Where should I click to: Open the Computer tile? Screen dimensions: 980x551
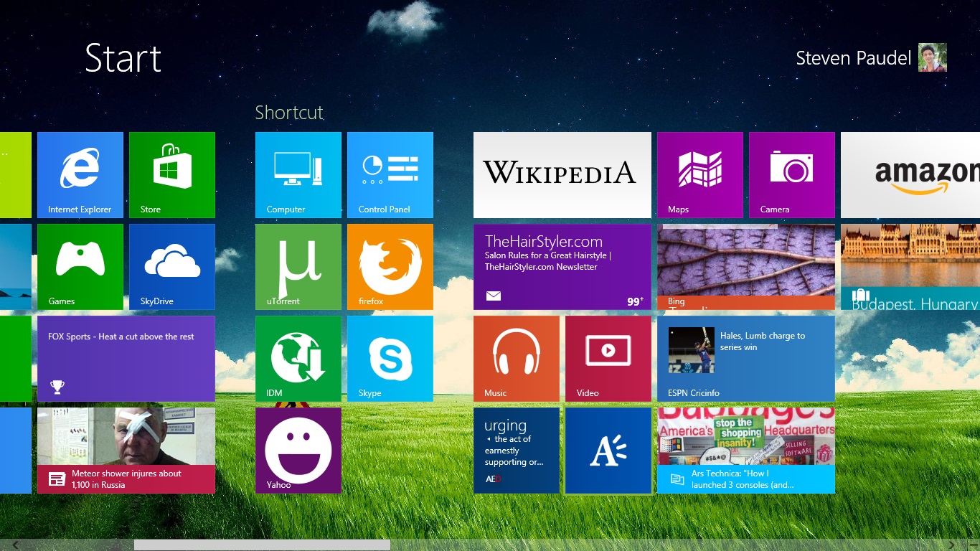click(298, 175)
